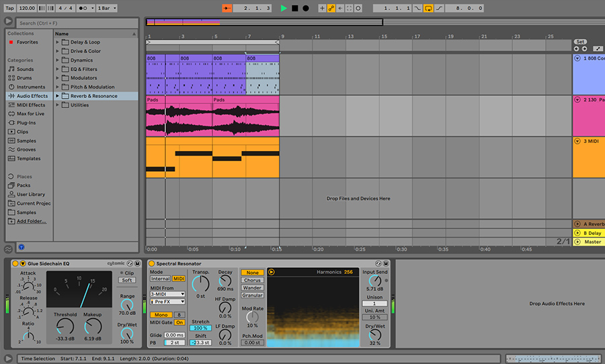The height and width of the screenshot is (364, 605).
Task: Click the 120.00 tempo field
Action: [x=27, y=8]
